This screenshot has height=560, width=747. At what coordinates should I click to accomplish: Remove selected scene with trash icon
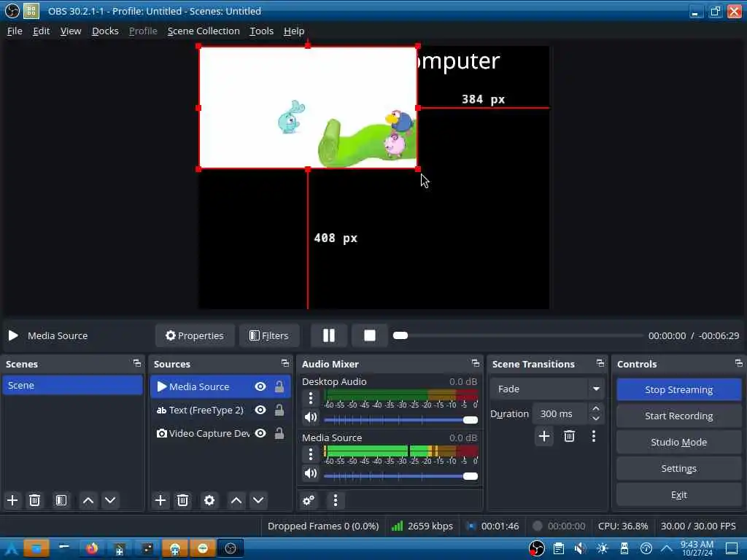[x=34, y=500]
